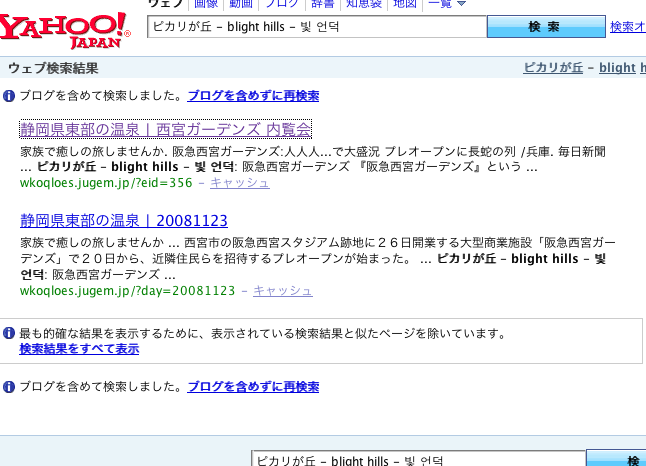
Task: Click the Yahoo! Japan logo
Action: 65,30
